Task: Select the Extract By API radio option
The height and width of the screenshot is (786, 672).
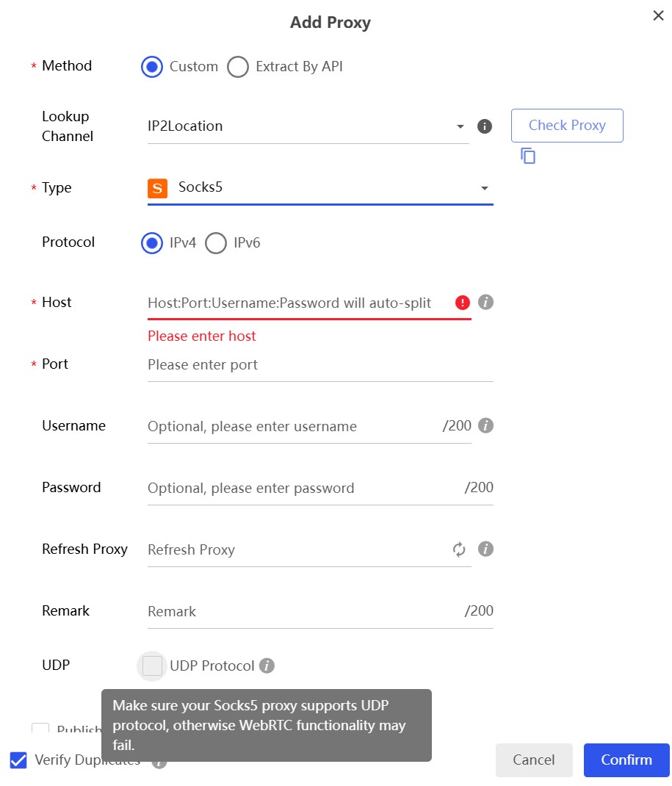Action: [238, 67]
